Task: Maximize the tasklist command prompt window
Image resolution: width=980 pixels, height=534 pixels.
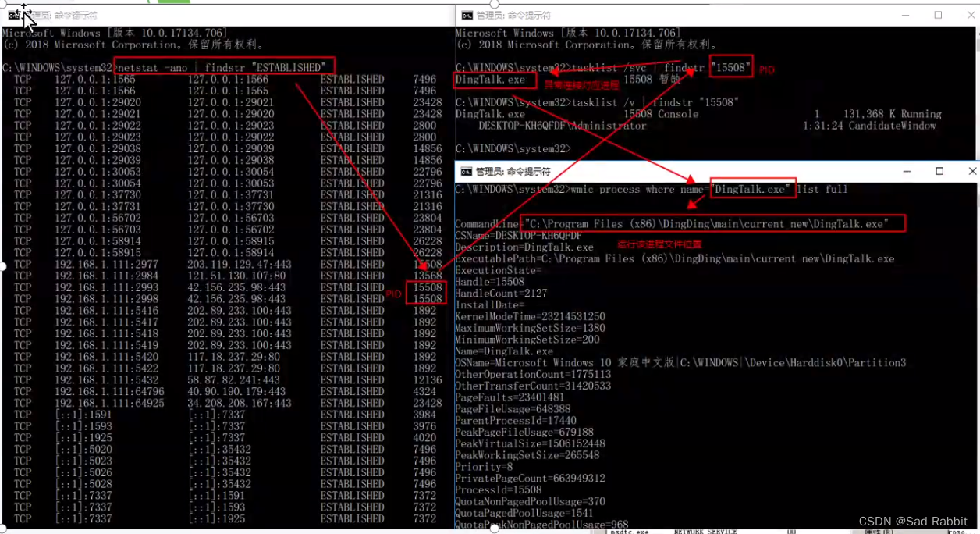Action: 938,15
